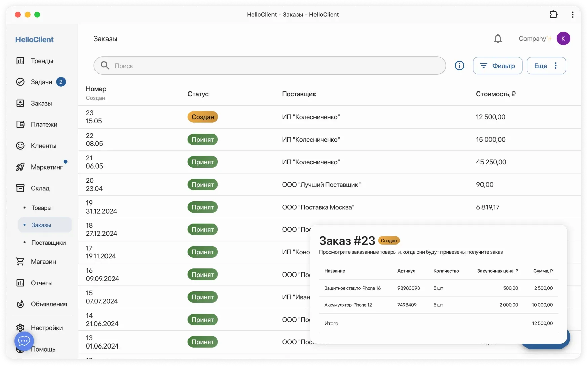Open Clients via the smiley face icon

tap(20, 146)
